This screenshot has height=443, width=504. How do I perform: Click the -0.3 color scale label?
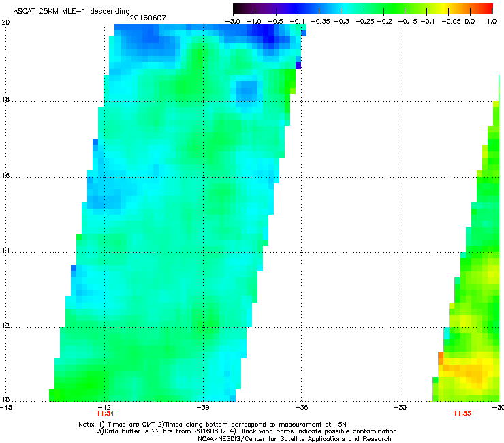(341, 22)
